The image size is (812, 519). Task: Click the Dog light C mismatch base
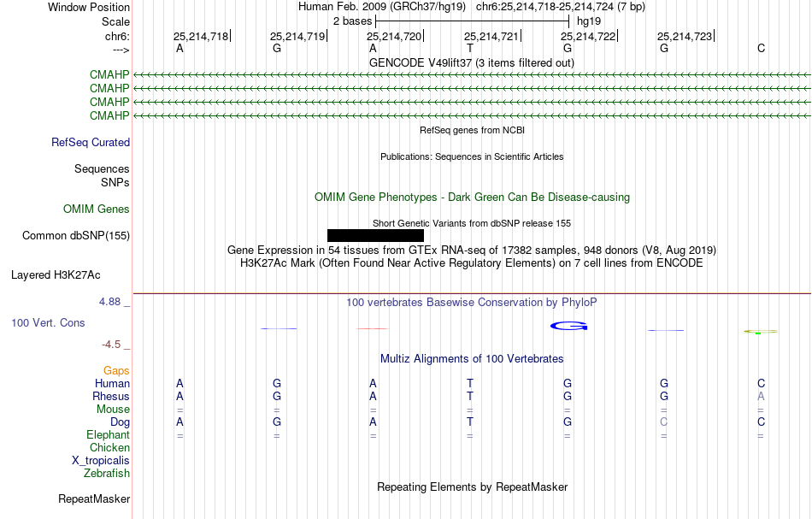664,422
